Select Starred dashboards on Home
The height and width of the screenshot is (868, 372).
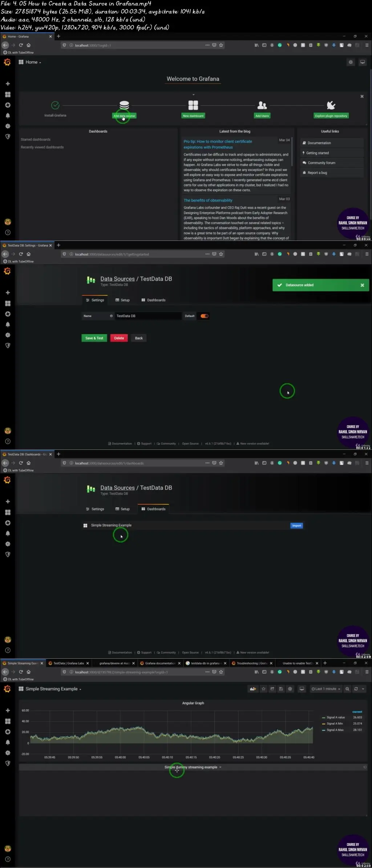point(36,140)
